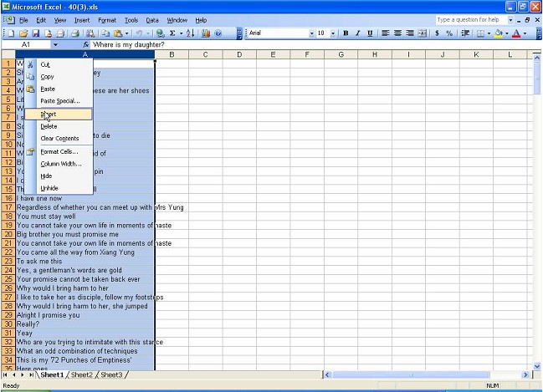Click the horizontal scrollbar thumb
Screen dimensions: 543x392
(411, 374)
